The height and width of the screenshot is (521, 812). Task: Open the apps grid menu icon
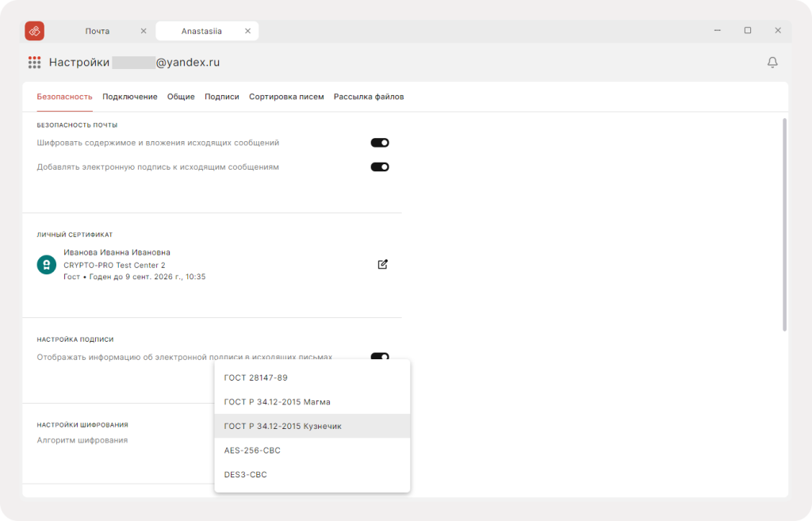tap(34, 63)
